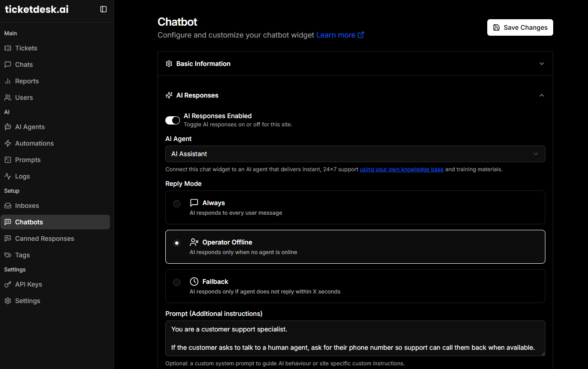The width and height of the screenshot is (588, 369).
Task: Click the Automations lightning bolt icon
Action: [x=8, y=143]
